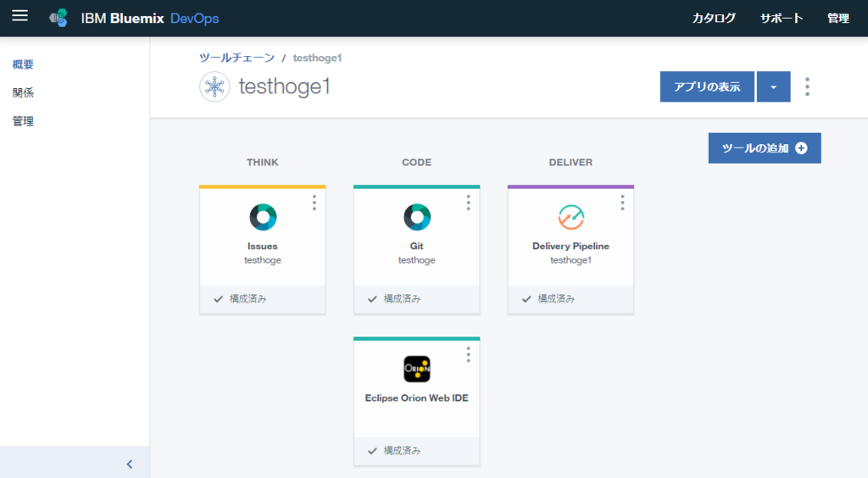Click the Git card title
This screenshot has height=478, width=868.
[417, 246]
